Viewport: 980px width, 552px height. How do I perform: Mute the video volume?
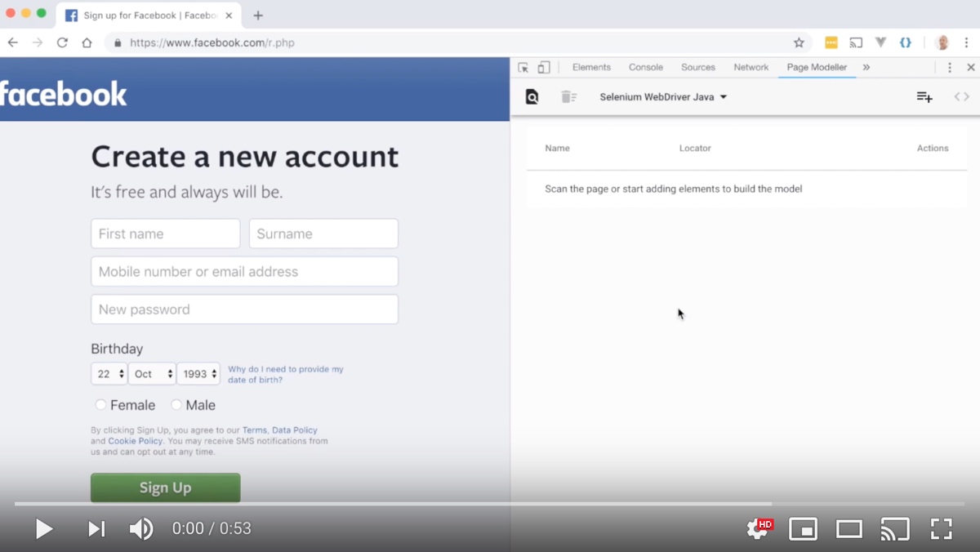pos(141,529)
